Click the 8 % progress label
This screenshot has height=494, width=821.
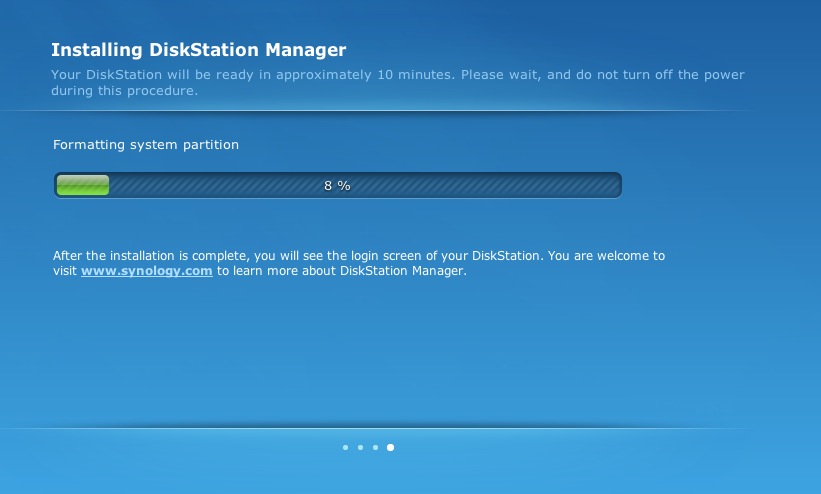[x=337, y=185]
